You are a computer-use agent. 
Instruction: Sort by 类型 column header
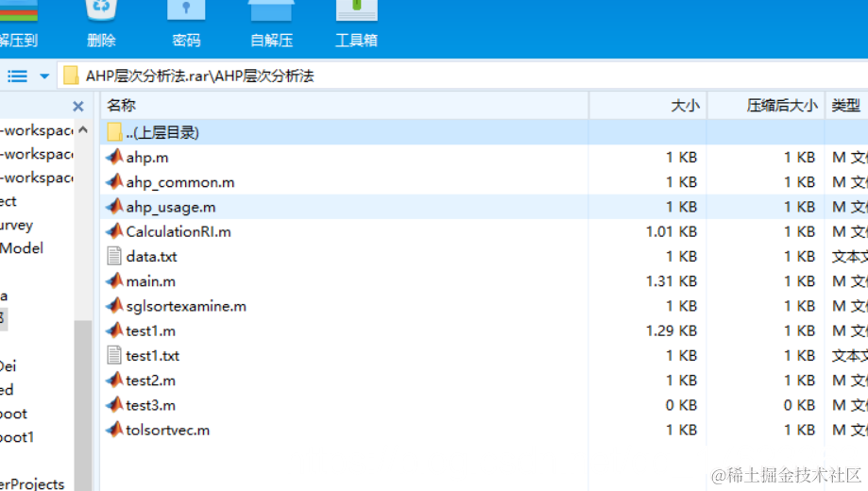pyautogui.click(x=846, y=105)
